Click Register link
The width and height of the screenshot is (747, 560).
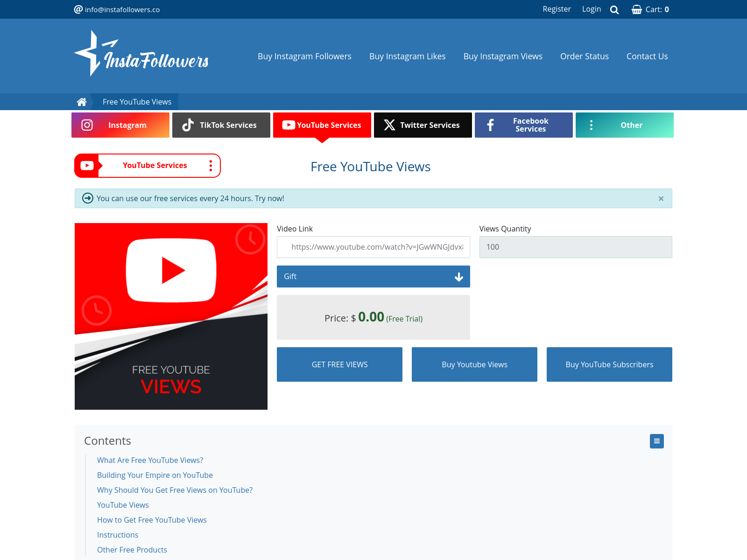point(557,9)
